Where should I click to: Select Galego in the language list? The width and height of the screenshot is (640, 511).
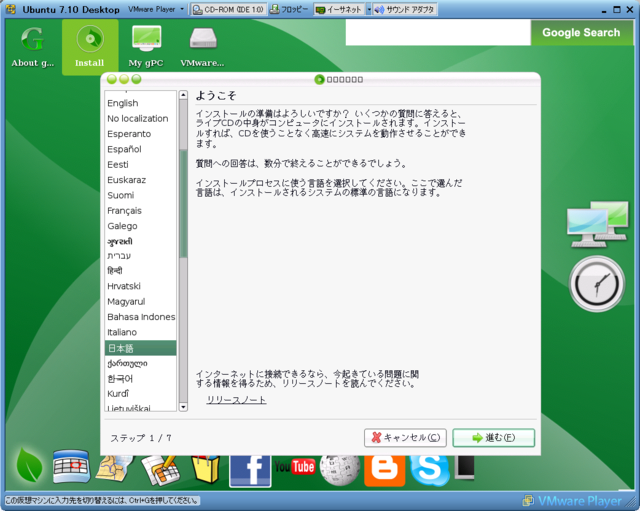(x=140, y=226)
